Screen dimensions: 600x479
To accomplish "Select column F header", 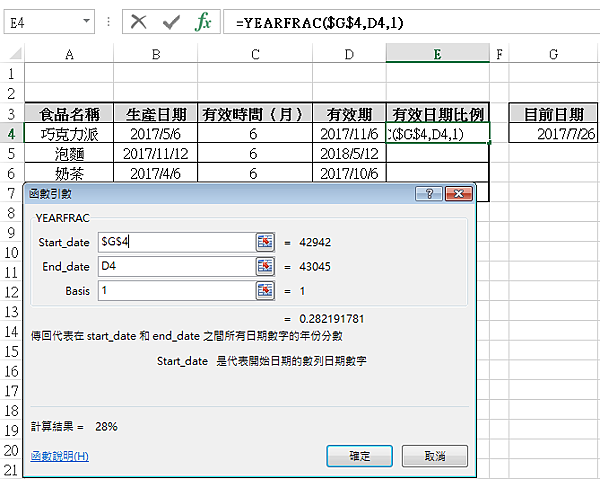I will [x=499, y=54].
